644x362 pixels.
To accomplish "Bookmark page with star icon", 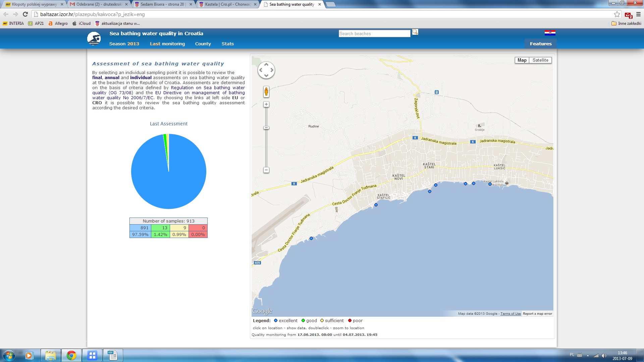I will coord(617,14).
